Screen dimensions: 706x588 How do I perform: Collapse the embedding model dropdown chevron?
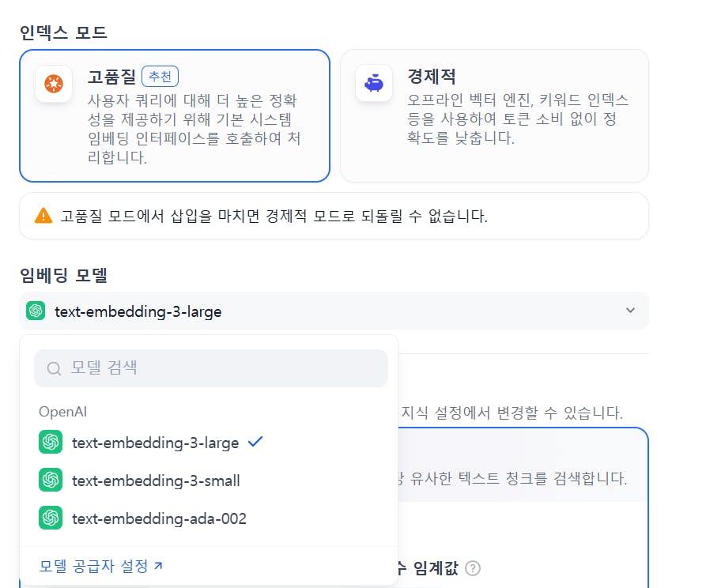630,311
